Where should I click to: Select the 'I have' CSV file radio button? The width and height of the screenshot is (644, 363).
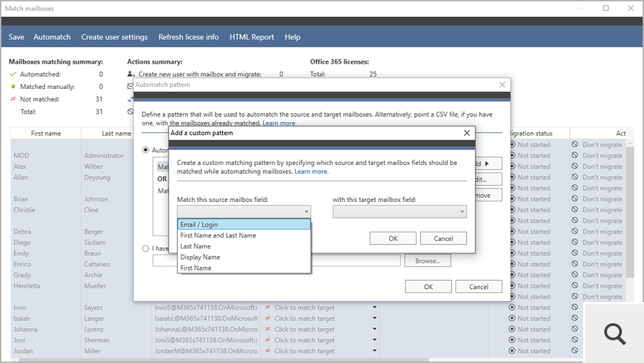145,249
